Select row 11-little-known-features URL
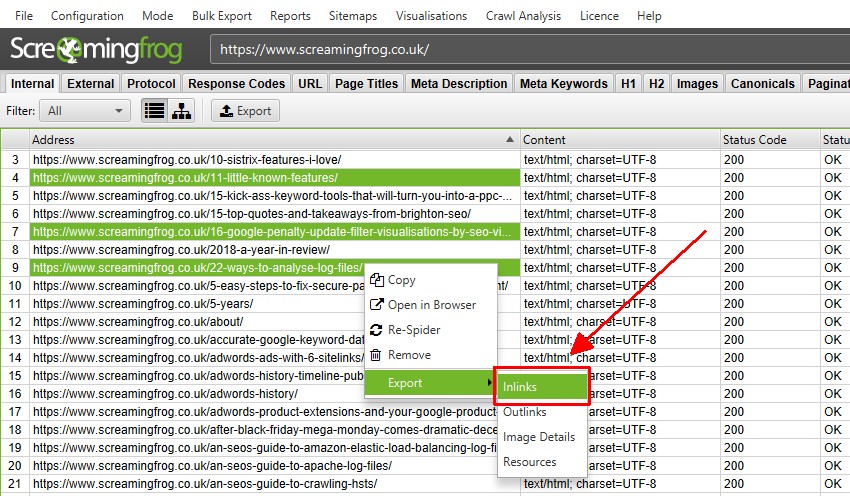 tap(275, 178)
